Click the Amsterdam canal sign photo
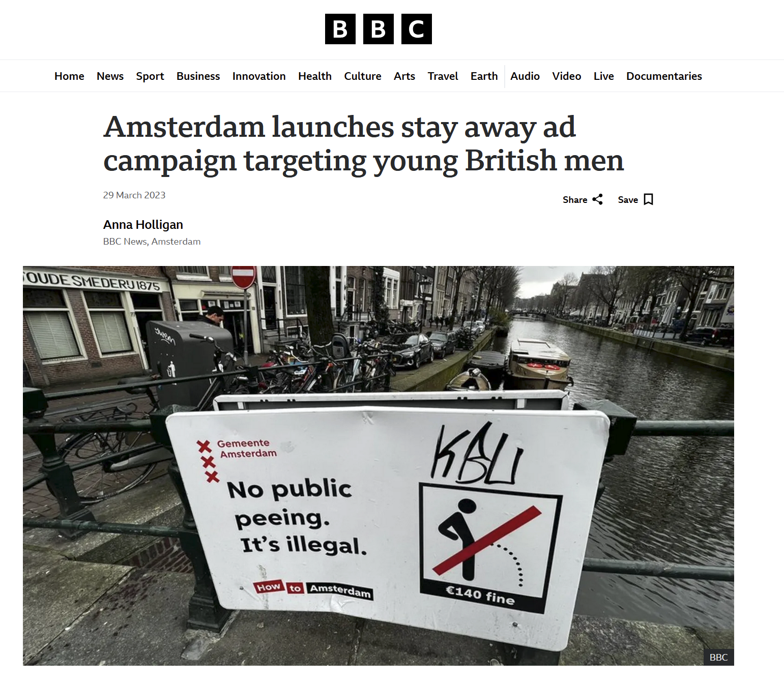Image resolution: width=784 pixels, height=683 pixels. point(378,465)
